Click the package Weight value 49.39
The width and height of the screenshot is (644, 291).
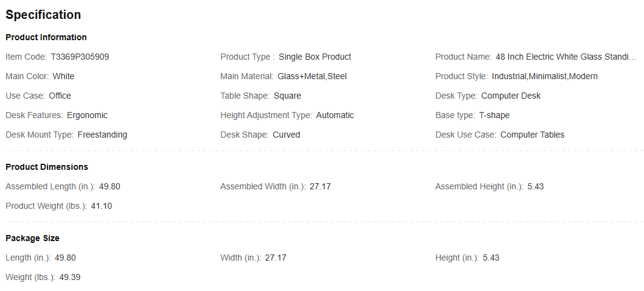pos(70,277)
